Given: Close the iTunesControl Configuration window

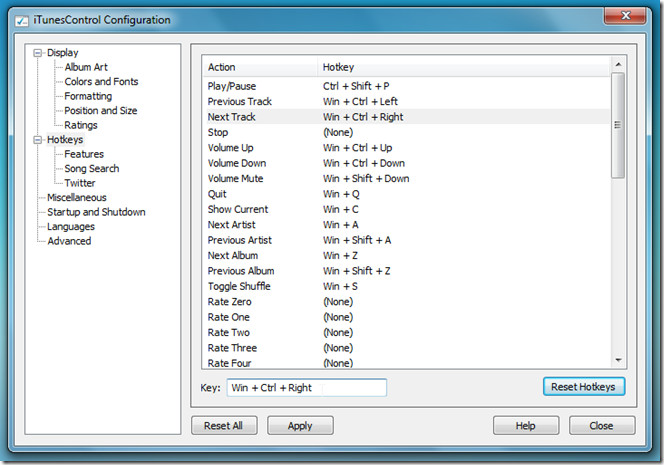Looking at the screenshot, I should click(625, 16).
